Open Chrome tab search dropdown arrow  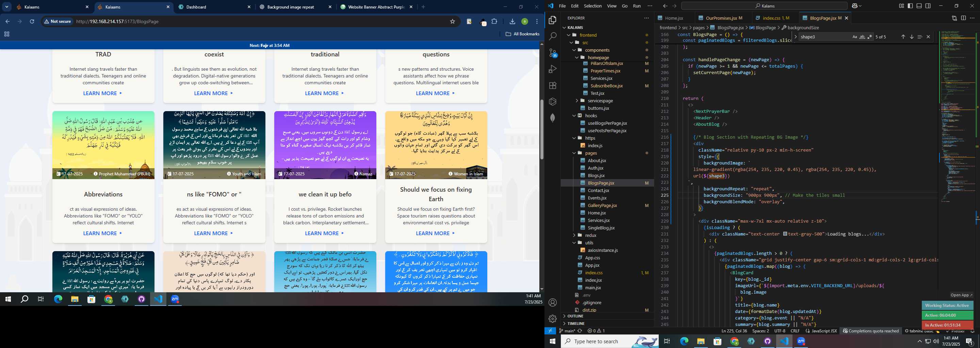click(x=7, y=7)
